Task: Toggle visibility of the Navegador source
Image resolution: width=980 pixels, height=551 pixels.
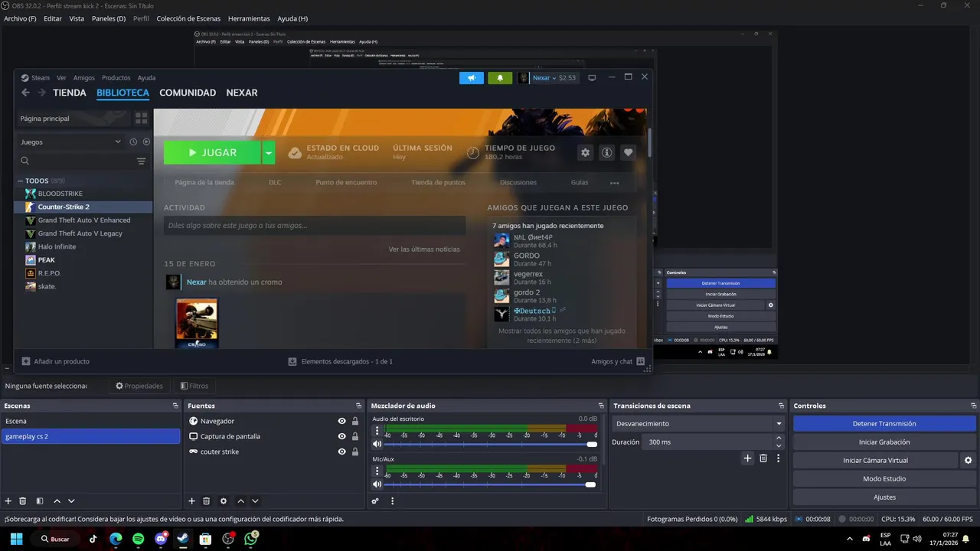Action: pyautogui.click(x=342, y=421)
